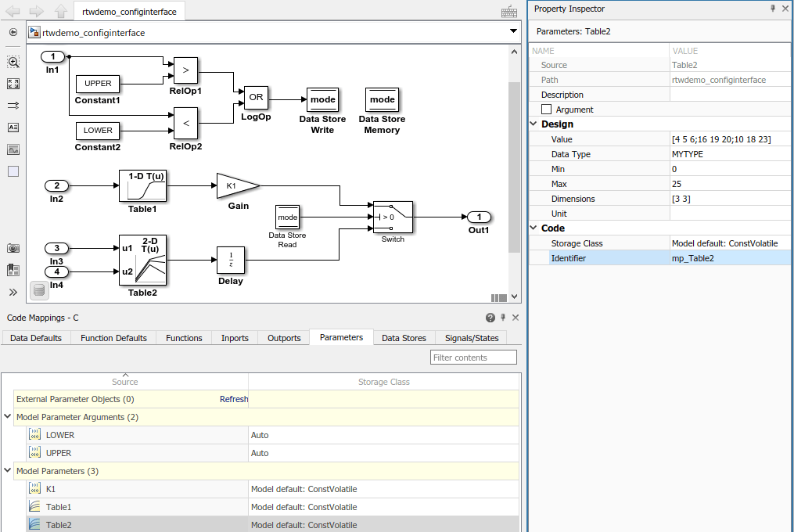The image size is (794, 532).
Task: Pin the Property Inspector panel
Action: 774,9
